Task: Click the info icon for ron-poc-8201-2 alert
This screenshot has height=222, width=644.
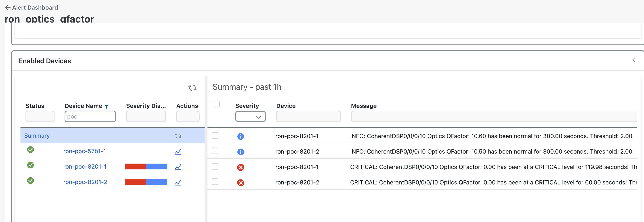Action: (241, 152)
